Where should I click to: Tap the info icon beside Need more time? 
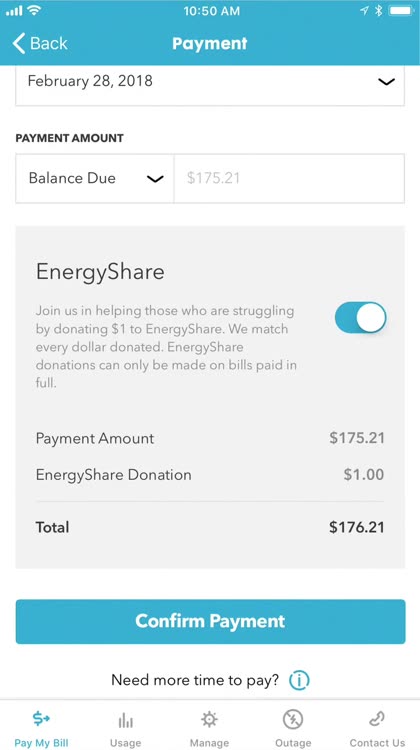(299, 680)
